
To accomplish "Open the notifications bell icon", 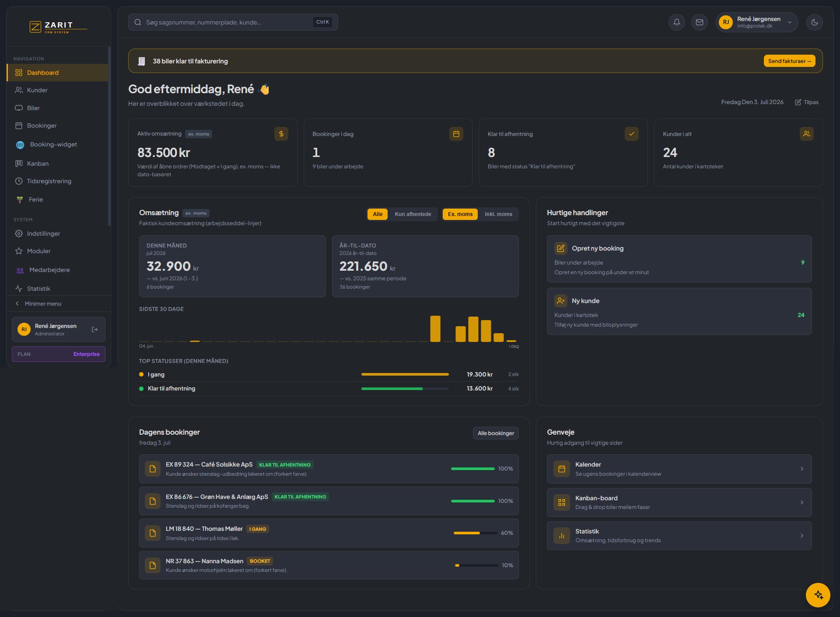I will click(676, 22).
